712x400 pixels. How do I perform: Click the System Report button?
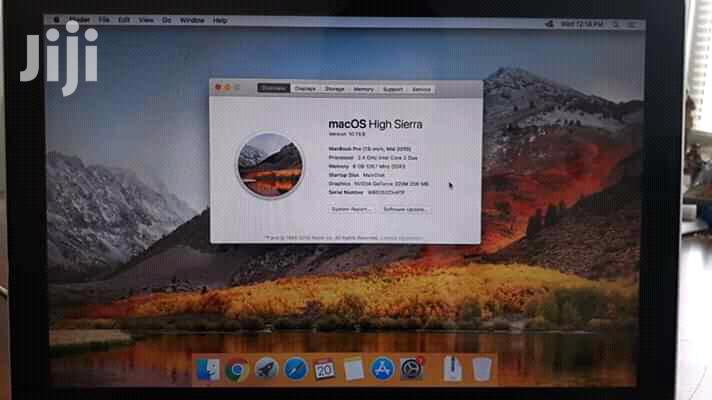351,209
